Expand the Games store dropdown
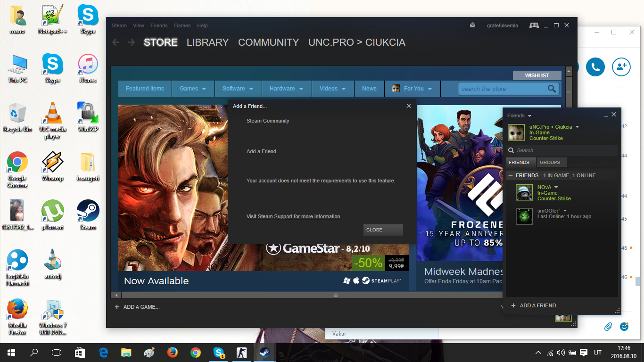 click(x=193, y=89)
